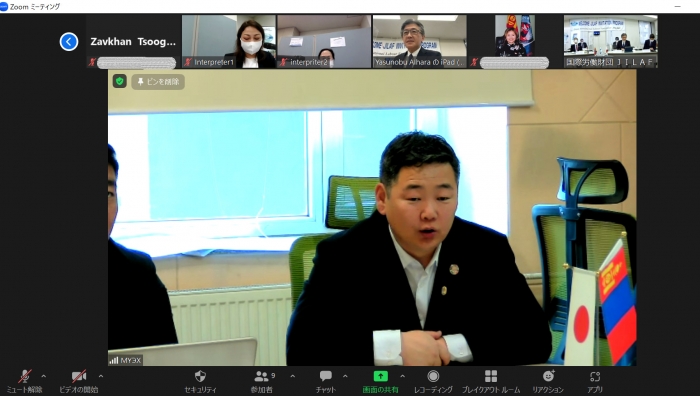Expand share options arrow beside 画面の共有

click(x=403, y=376)
